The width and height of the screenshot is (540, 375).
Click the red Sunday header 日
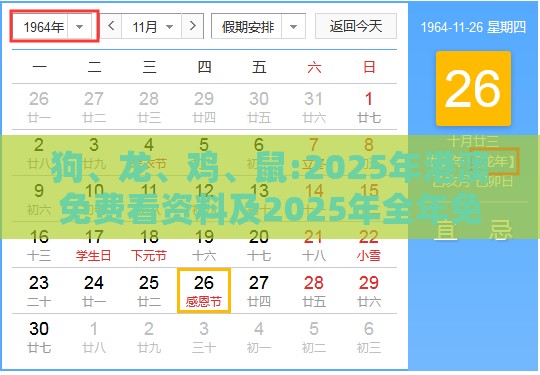[369, 66]
